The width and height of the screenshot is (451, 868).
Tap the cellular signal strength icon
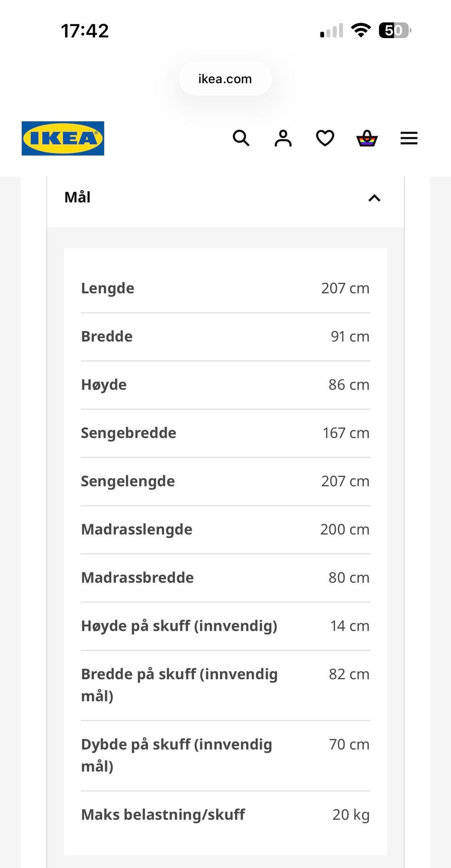click(332, 31)
